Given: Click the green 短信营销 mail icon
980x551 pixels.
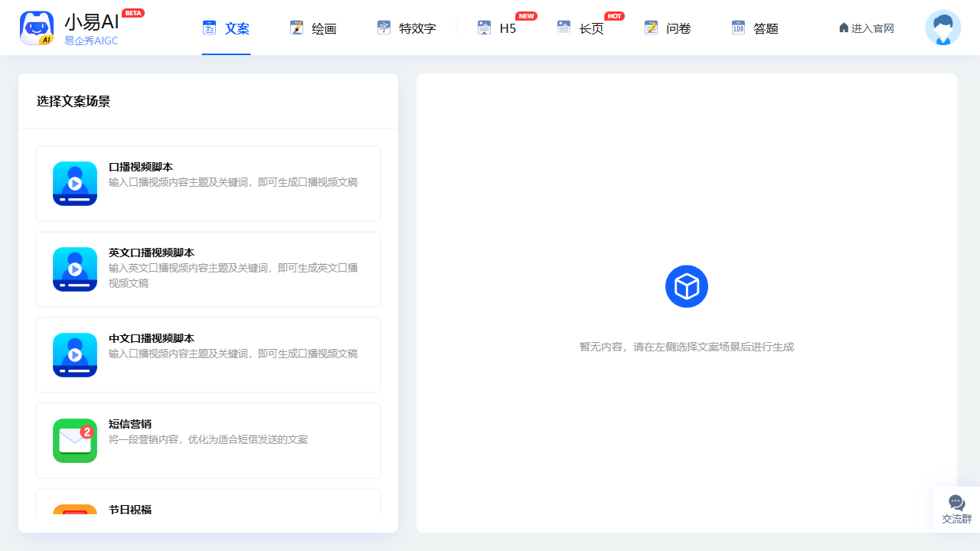Looking at the screenshot, I should pos(75,441).
